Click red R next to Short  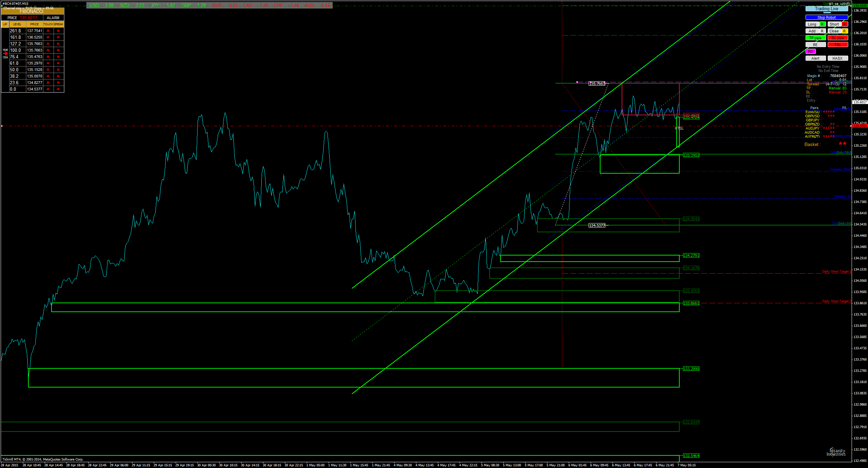point(845,24)
